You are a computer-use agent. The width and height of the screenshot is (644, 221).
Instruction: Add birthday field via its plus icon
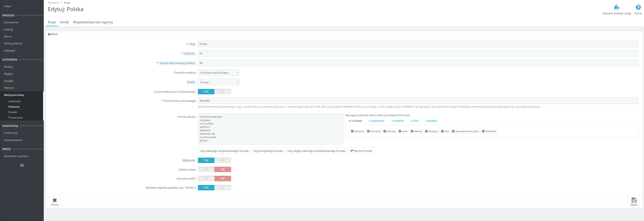385,131
